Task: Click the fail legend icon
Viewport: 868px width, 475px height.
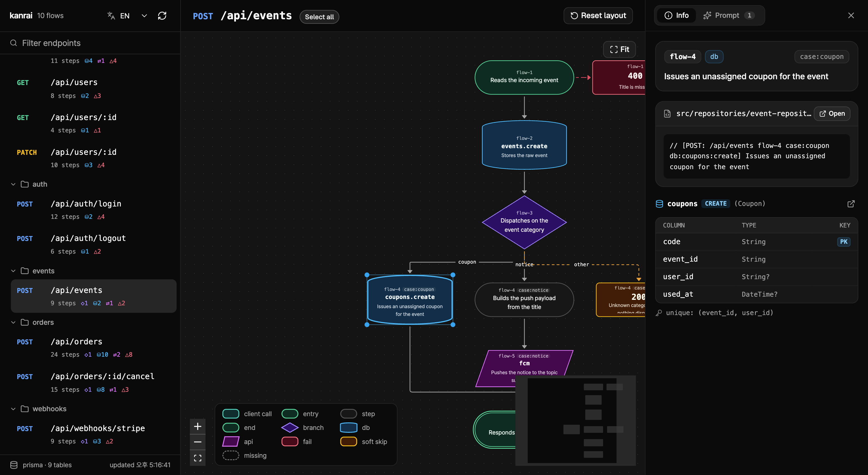Action: click(x=290, y=442)
